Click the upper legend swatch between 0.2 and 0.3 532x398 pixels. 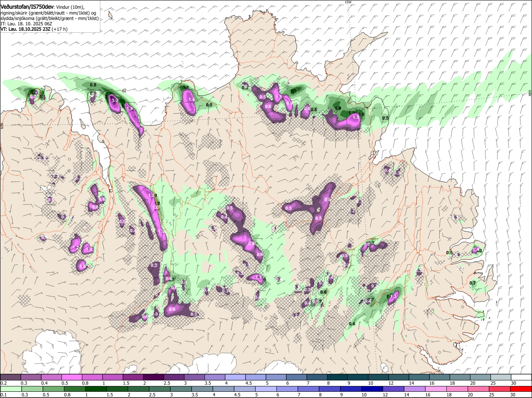[x=11, y=377]
